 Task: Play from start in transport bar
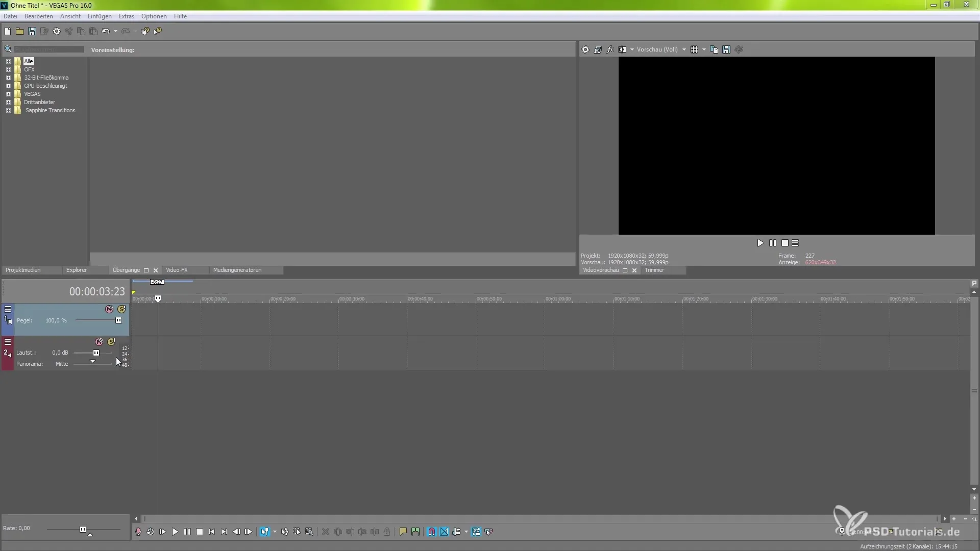pyautogui.click(x=163, y=532)
